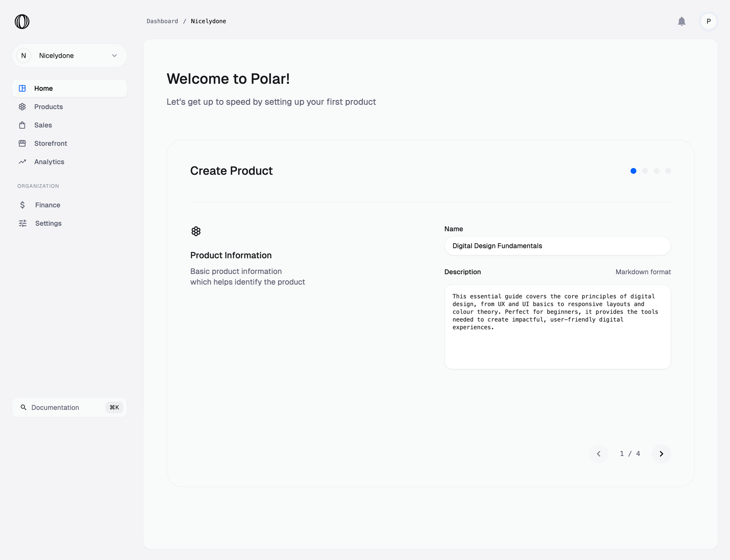The width and height of the screenshot is (730, 560).
Task: Click the Digital Design Fundamentals name field
Action: tap(557, 246)
